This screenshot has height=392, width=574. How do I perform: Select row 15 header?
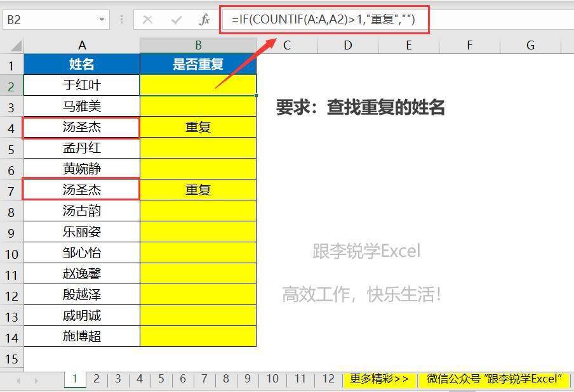[x=11, y=359]
